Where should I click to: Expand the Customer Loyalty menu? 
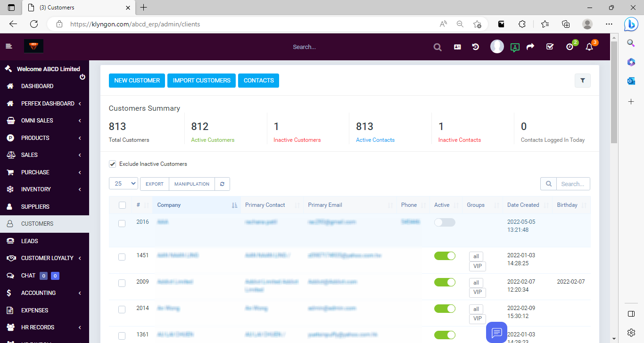click(x=44, y=258)
